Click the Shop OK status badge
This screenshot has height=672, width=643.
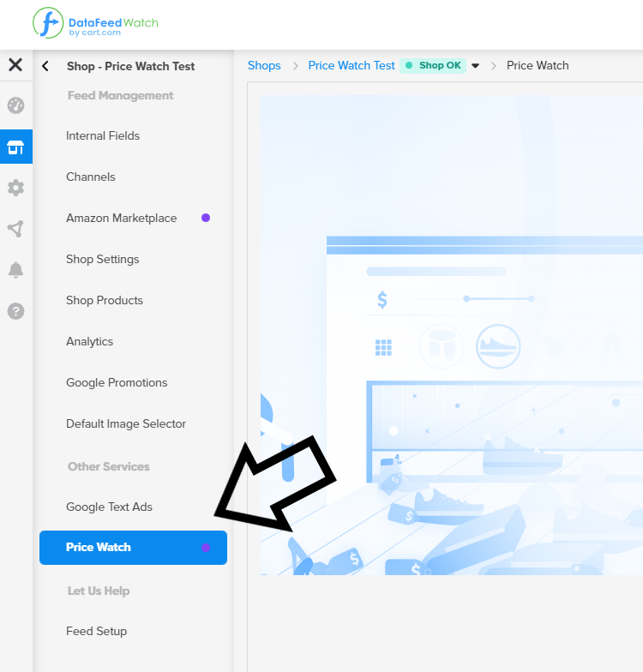click(433, 66)
